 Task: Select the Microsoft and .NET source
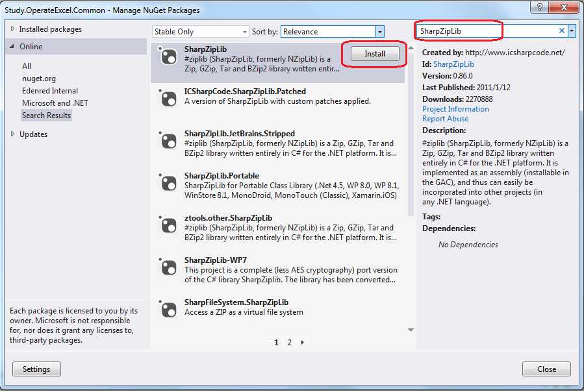click(55, 103)
